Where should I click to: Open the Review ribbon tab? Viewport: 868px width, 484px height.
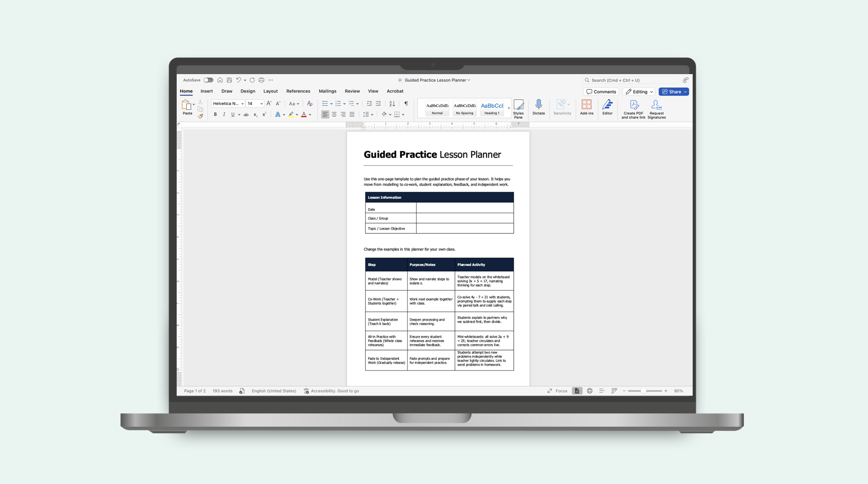coord(352,91)
